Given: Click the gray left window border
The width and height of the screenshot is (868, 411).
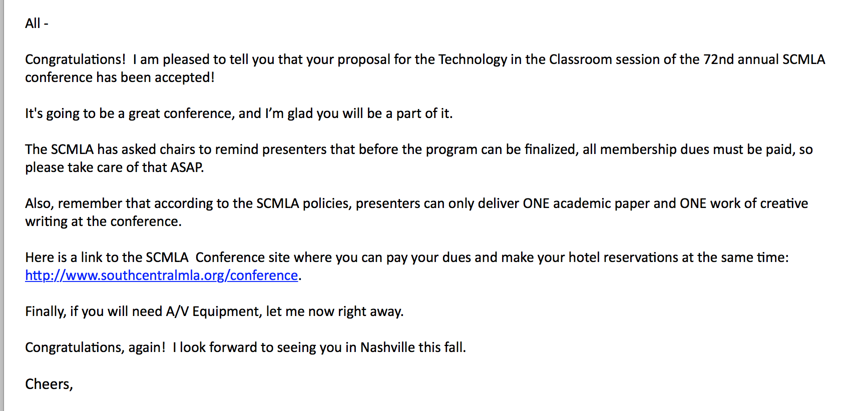Looking at the screenshot, I should point(2,205).
